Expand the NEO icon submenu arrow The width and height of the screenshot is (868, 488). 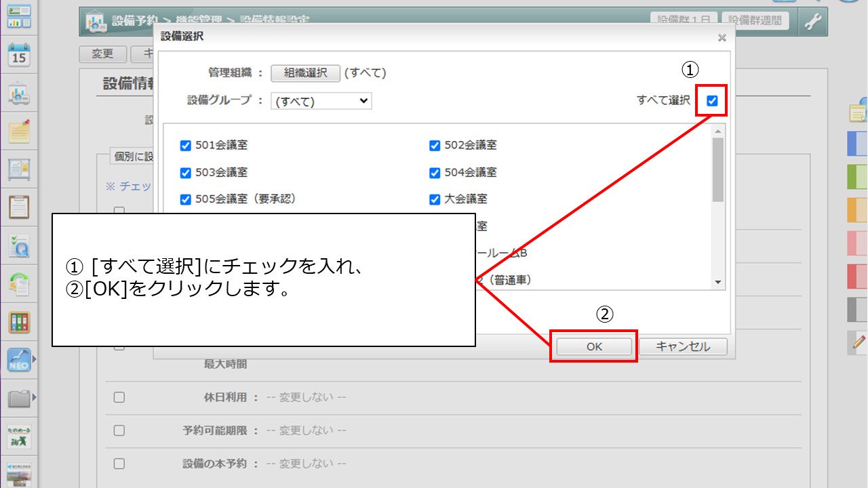click(x=35, y=360)
